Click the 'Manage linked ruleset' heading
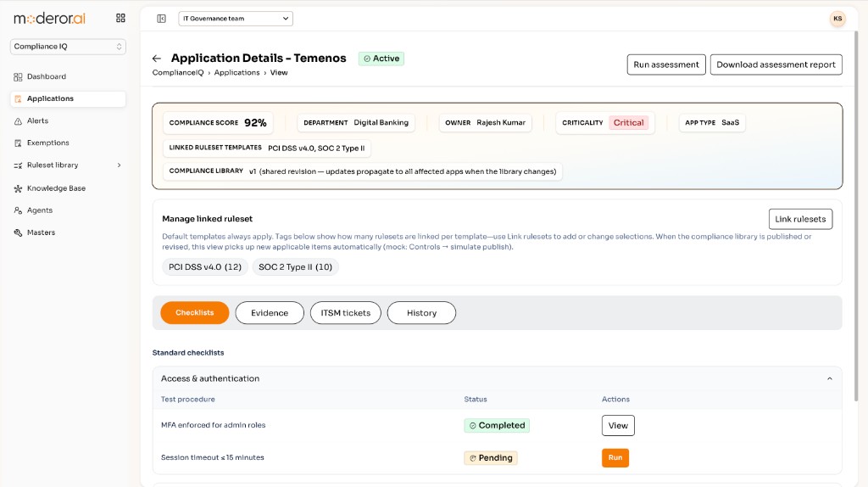This screenshot has height=487, width=868. [207, 219]
